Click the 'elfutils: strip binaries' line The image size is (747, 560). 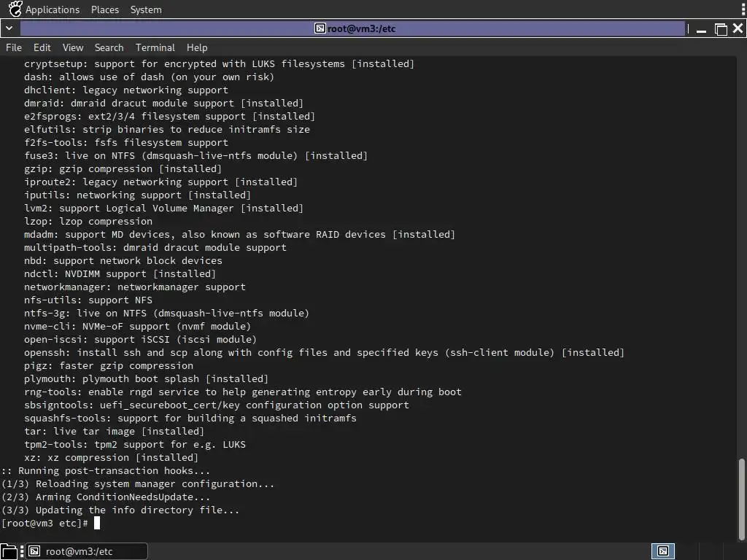click(167, 130)
